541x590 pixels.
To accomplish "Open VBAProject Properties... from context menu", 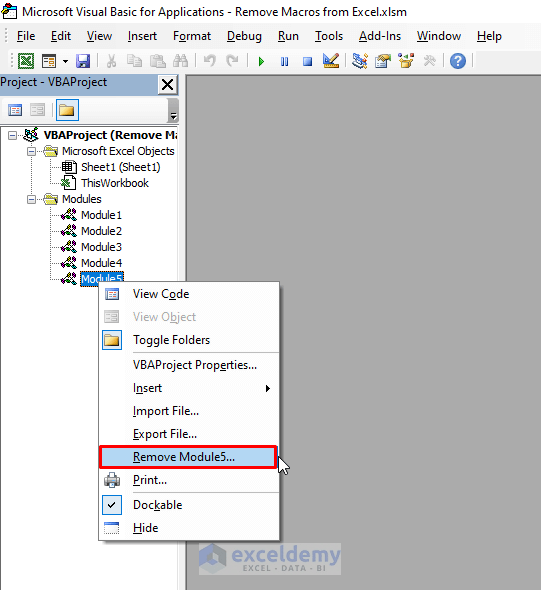I will [189, 365].
